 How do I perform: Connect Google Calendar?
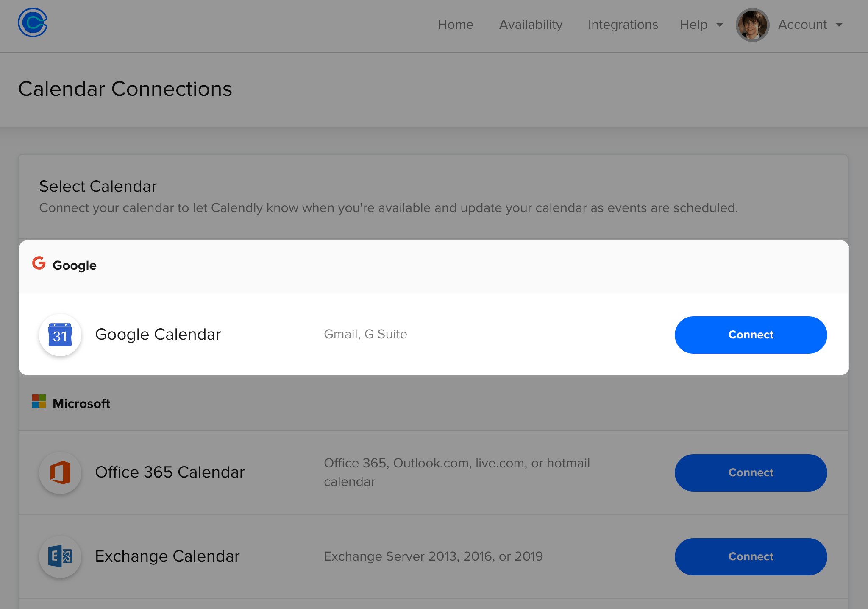[x=751, y=335]
